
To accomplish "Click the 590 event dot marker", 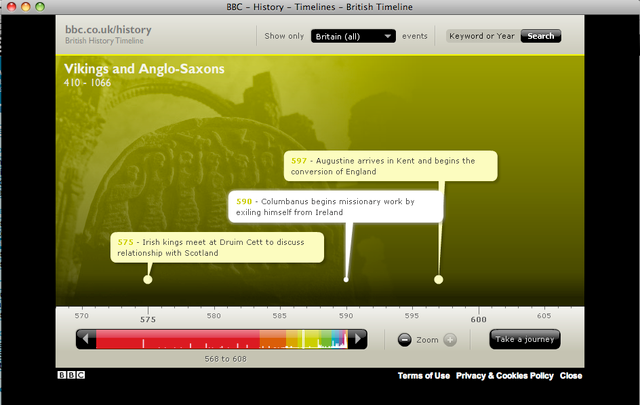I will click(346, 280).
